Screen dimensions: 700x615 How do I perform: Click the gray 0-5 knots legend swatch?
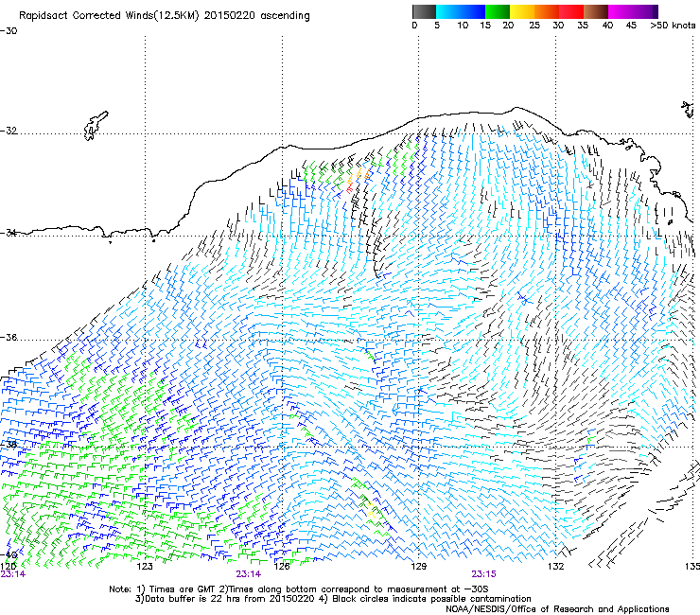pos(424,11)
